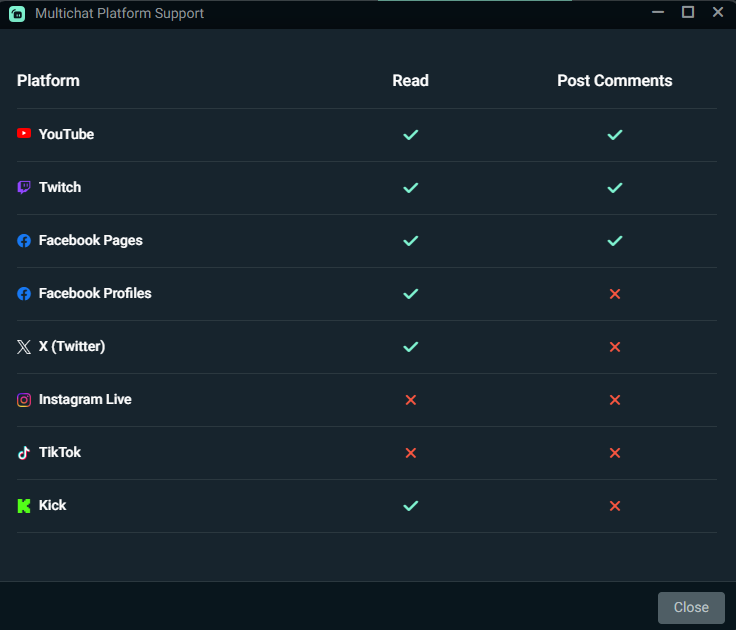Click the "Read" column header
This screenshot has width=736, height=630.
click(411, 81)
